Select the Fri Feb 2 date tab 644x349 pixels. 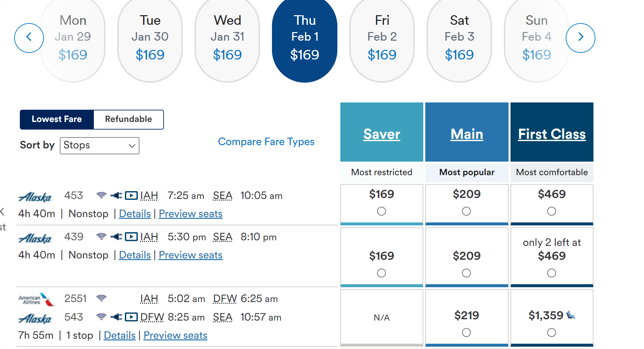pos(382,38)
